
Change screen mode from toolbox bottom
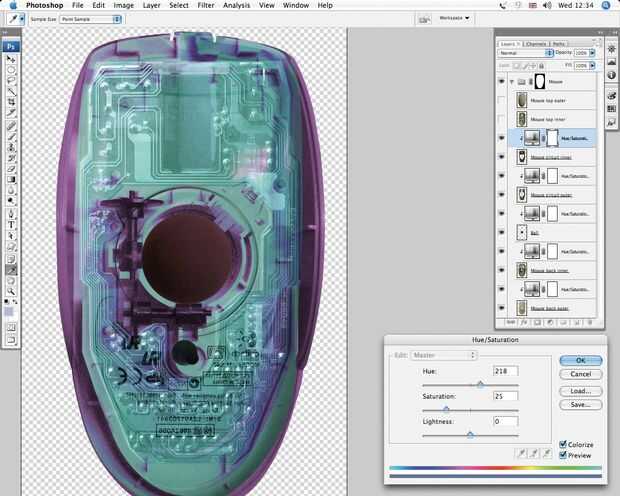tap(11, 340)
